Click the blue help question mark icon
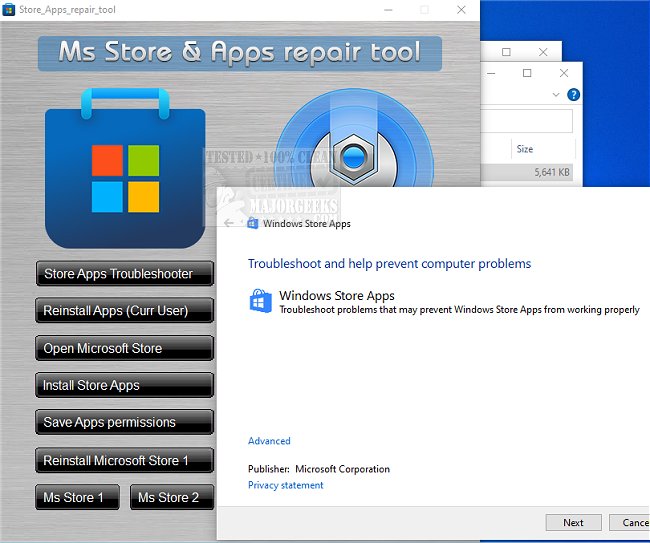The height and width of the screenshot is (543, 650). 573,95
